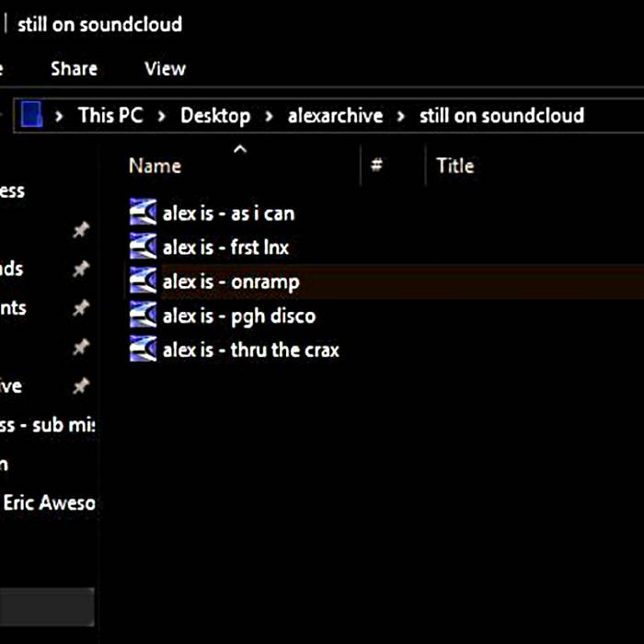
Task: Click the file icon for 'alex is - as i can'
Action: click(144, 213)
